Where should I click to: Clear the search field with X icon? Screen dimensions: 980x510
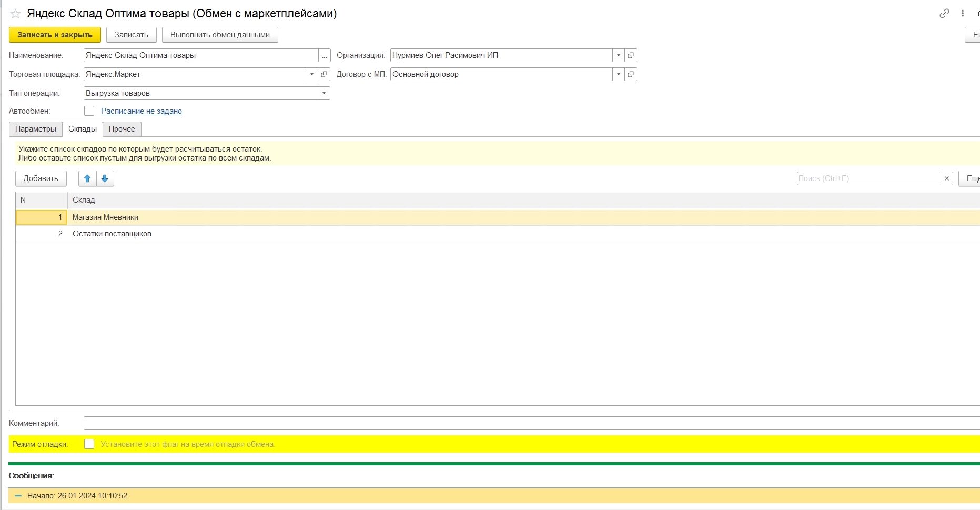[947, 178]
